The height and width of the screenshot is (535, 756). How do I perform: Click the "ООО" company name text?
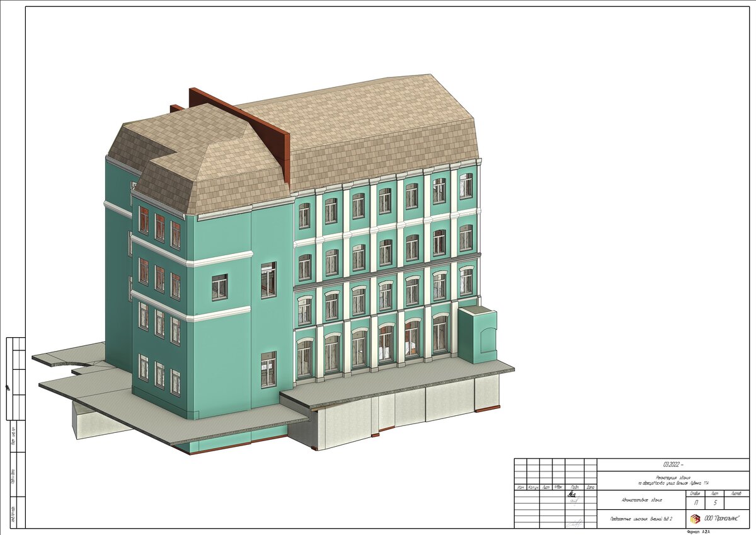click(x=721, y=518)
